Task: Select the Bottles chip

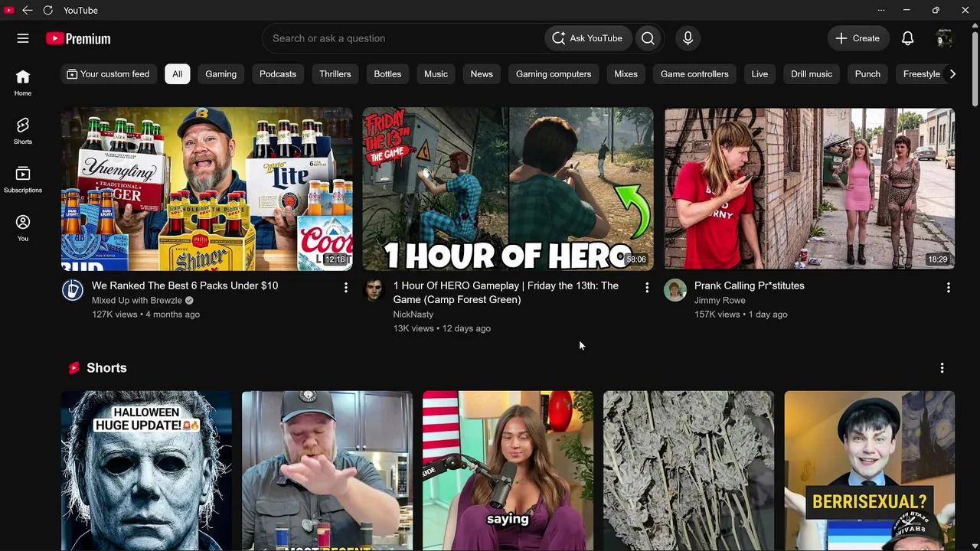Action: [x=387, y=74]
